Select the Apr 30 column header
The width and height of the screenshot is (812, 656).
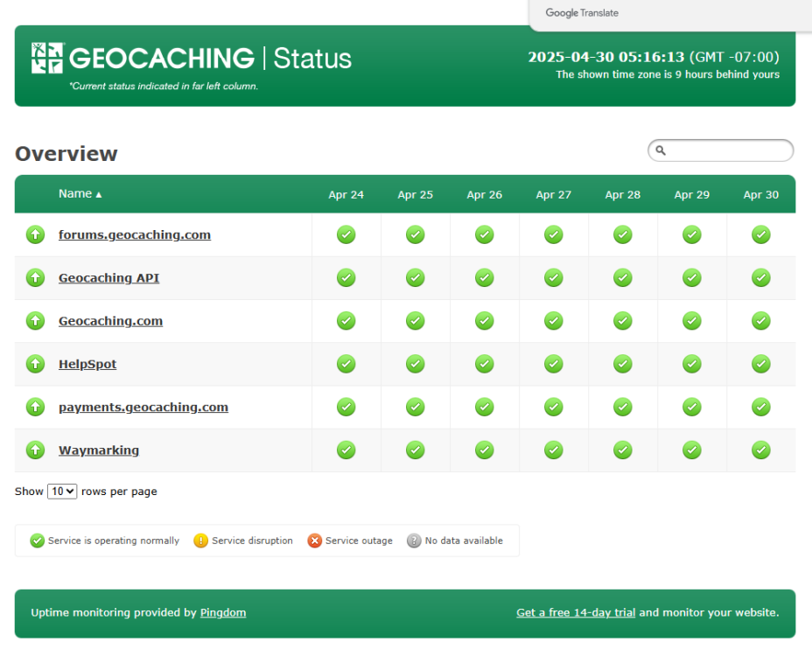(760, 195)
